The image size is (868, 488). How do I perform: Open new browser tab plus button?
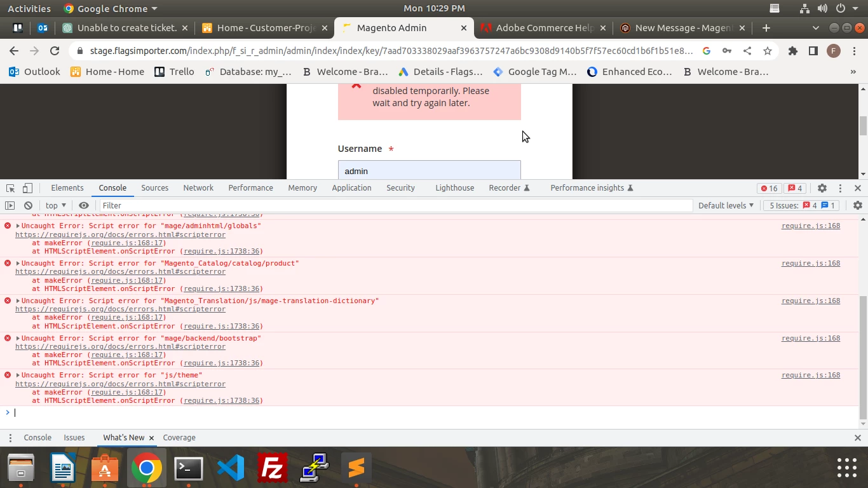coord(766,28)
